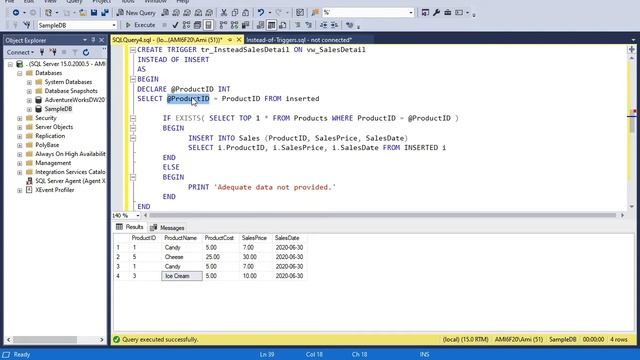Click the open file folder icon

click(x=83, y=13)
